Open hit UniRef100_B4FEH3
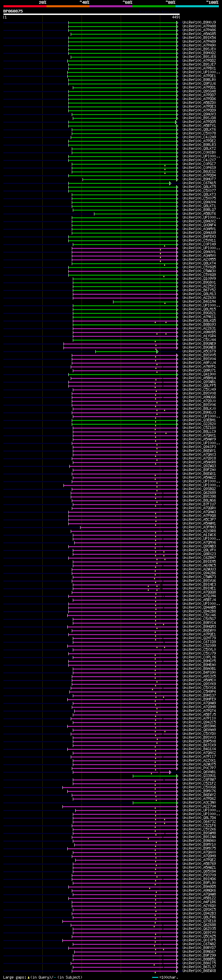This screenshot has width=222, height=980. (199, 237)
